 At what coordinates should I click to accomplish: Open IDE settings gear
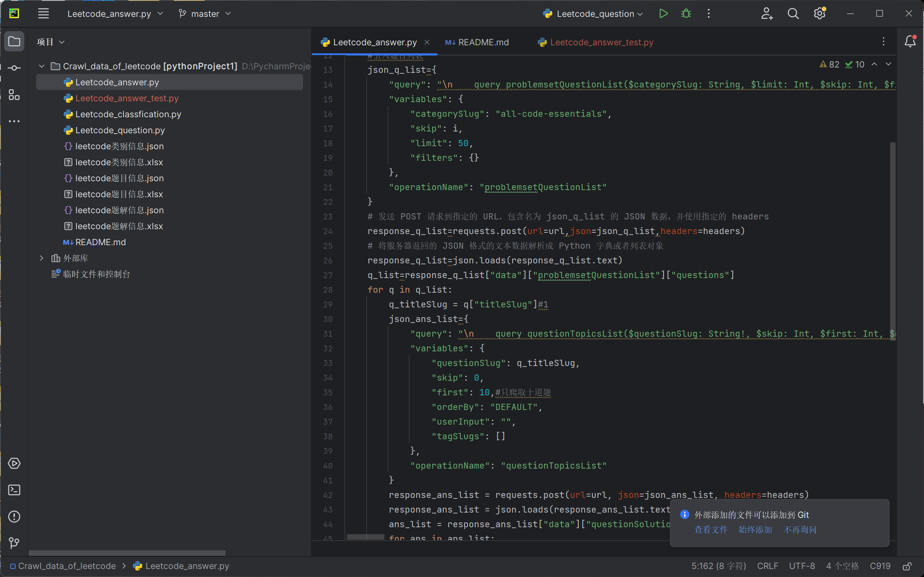tap(820, 14)
